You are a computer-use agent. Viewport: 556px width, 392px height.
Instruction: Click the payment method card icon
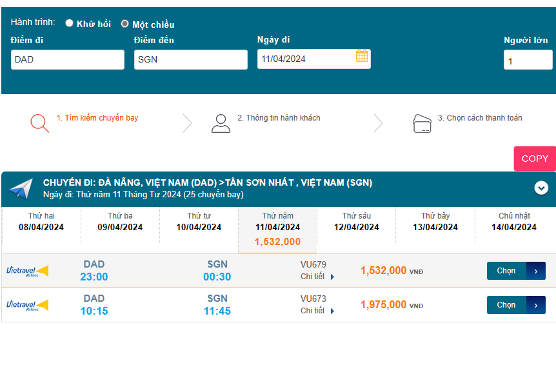pyautogui.click(x=422, y=123)
